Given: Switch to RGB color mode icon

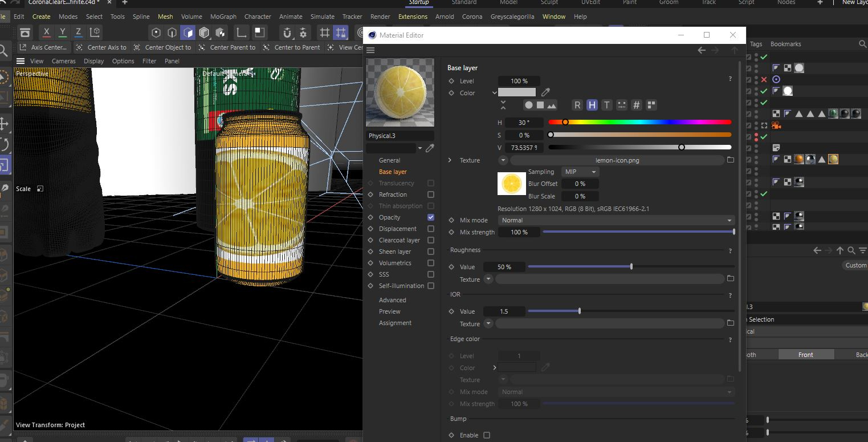Looking at the screenshot, I should (577, 104).
